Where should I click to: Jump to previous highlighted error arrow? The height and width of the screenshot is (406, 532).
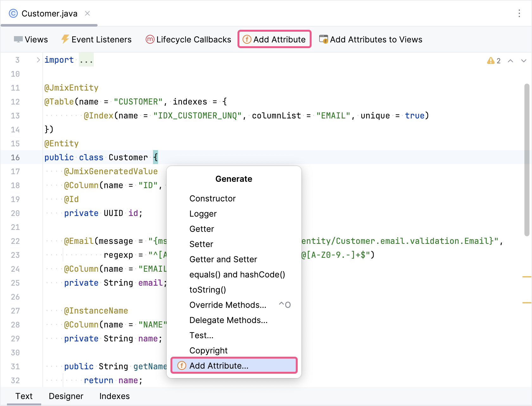tap(510, 60)
